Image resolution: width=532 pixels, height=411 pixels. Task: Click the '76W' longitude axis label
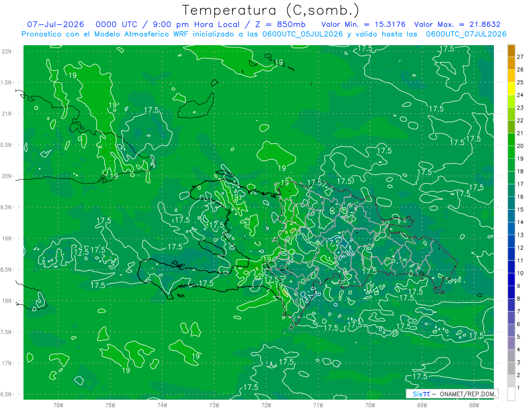tap(58, 405)
